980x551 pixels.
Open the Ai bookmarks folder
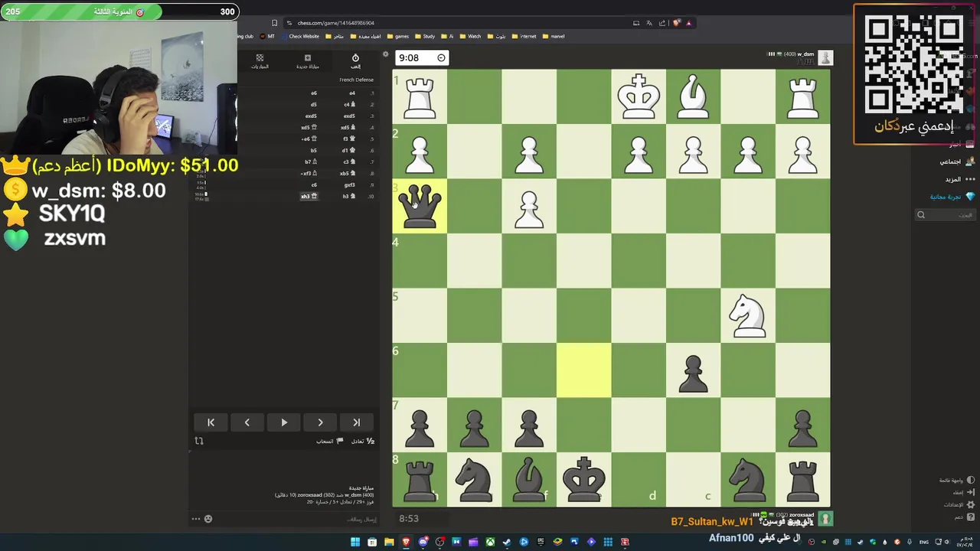(x=447, y=36)
